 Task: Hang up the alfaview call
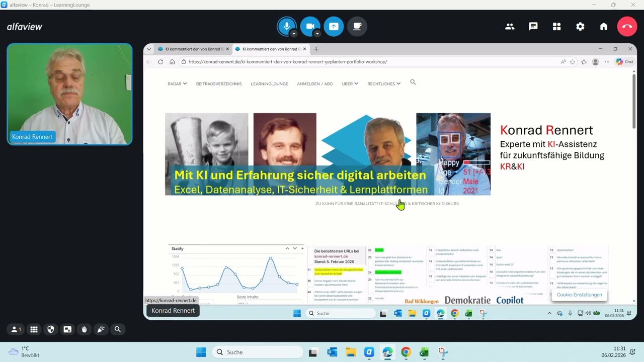tap(627, 27)
